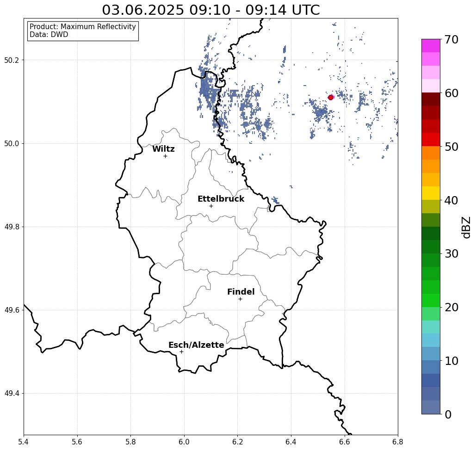Click the 'Data: DWD' text
This screenshot has width=476, height=450.
[49, 35]
